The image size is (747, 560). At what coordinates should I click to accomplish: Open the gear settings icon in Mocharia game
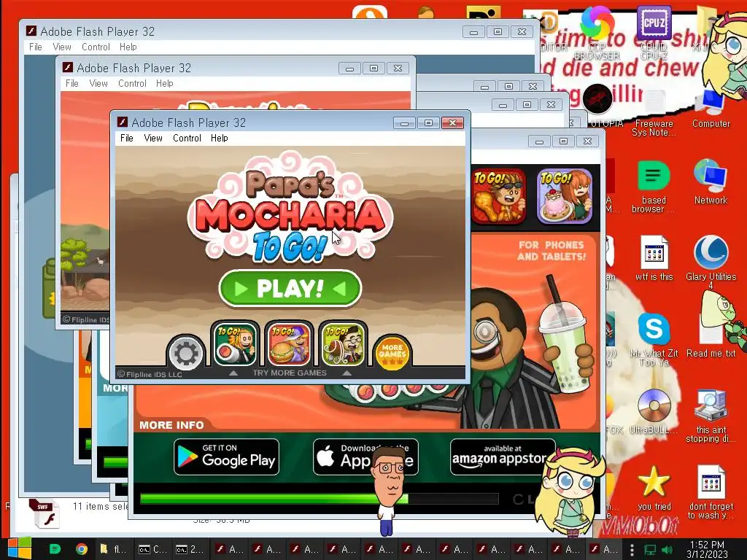(x=186, y=353)
